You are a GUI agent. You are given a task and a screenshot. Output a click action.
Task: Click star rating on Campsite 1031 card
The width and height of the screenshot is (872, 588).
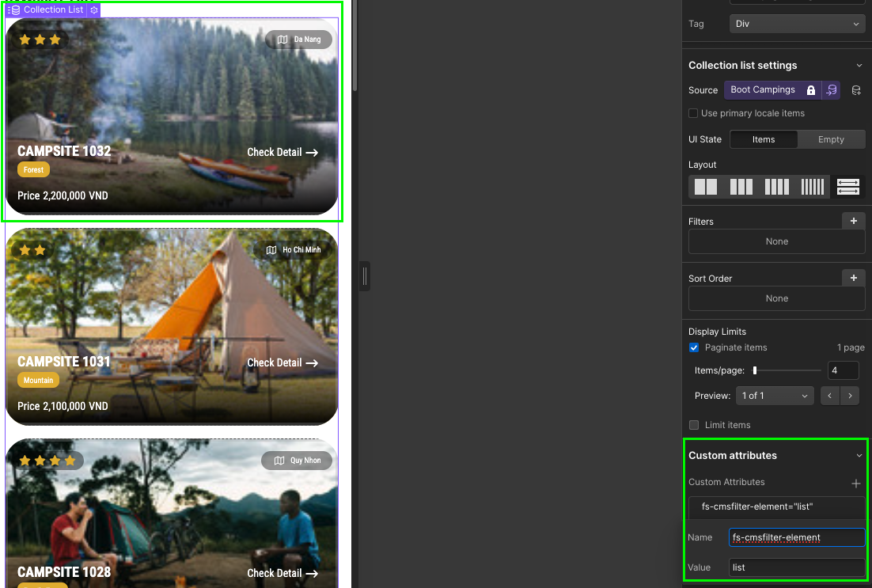click(x=32, y=250)
